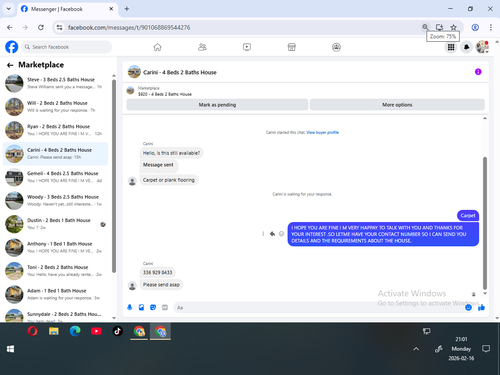Attach a photo file icon

141,307
